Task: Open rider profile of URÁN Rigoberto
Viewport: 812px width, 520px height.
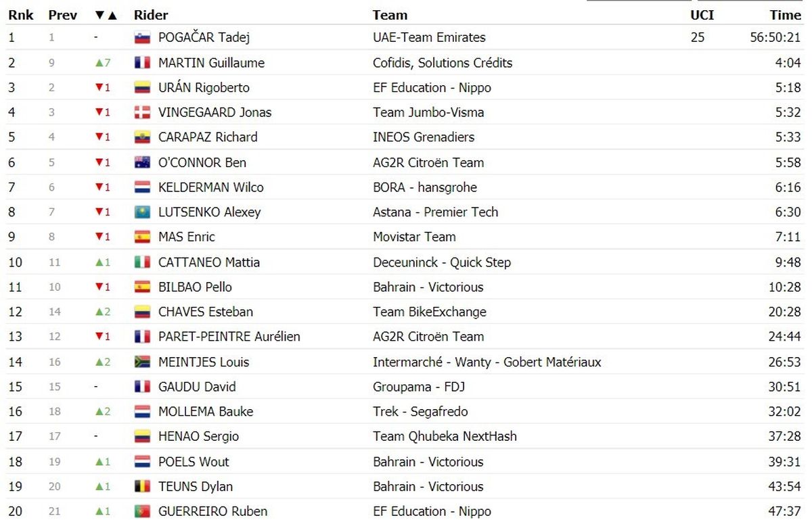Action: (204, 88)
